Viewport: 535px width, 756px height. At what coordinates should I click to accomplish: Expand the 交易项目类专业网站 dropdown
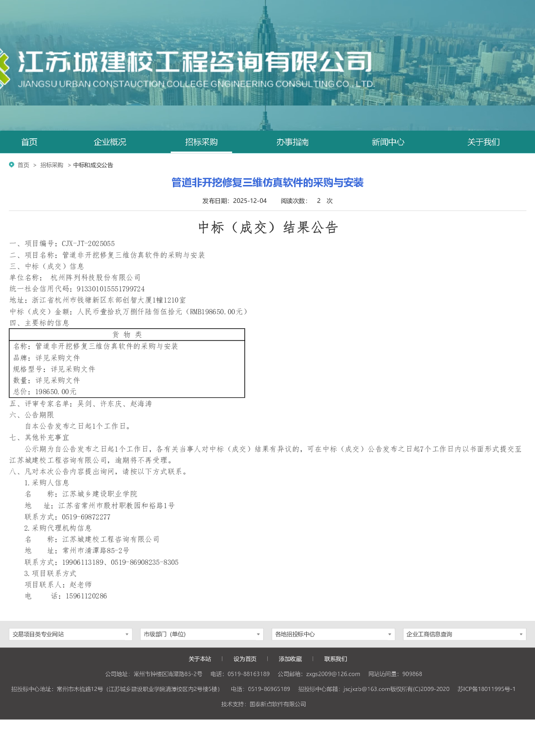[x=71, y=634]
